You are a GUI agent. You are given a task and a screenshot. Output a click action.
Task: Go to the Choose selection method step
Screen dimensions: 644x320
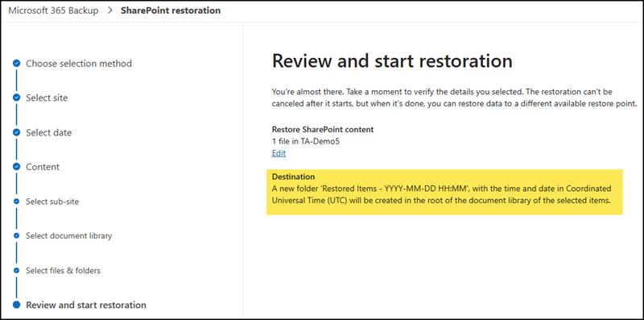point(79,64)
